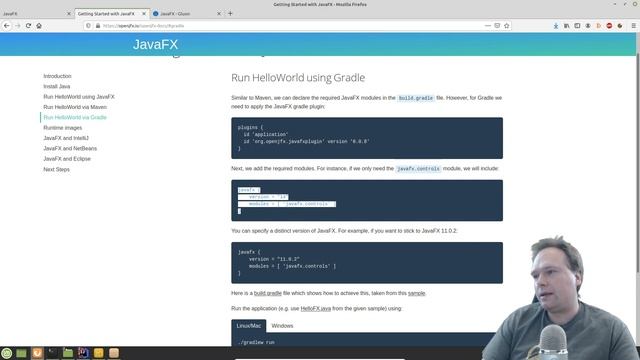The width and height of the screenshot is (640, 360).
Task: Close the Getting Started with JavaFX tab
Action: point(144,13)
